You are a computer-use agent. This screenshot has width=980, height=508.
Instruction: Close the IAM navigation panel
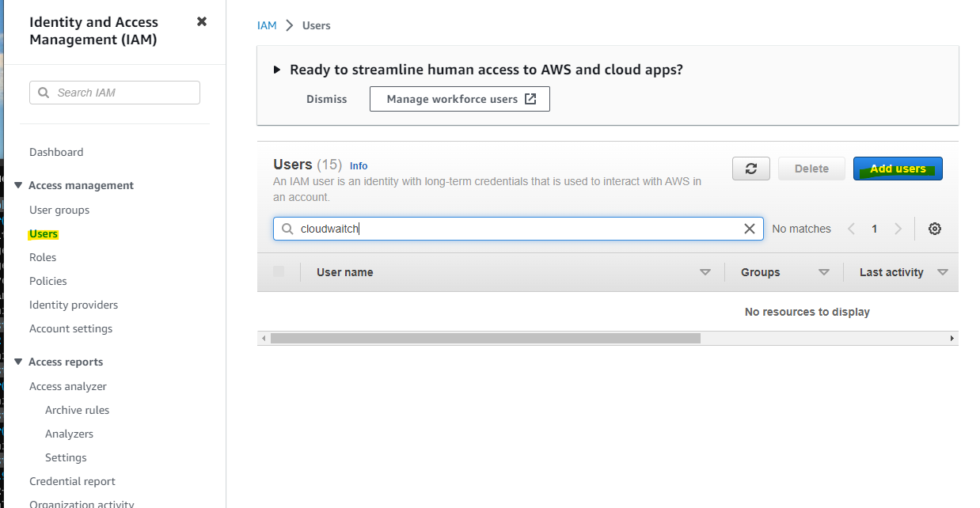point(202,21)
